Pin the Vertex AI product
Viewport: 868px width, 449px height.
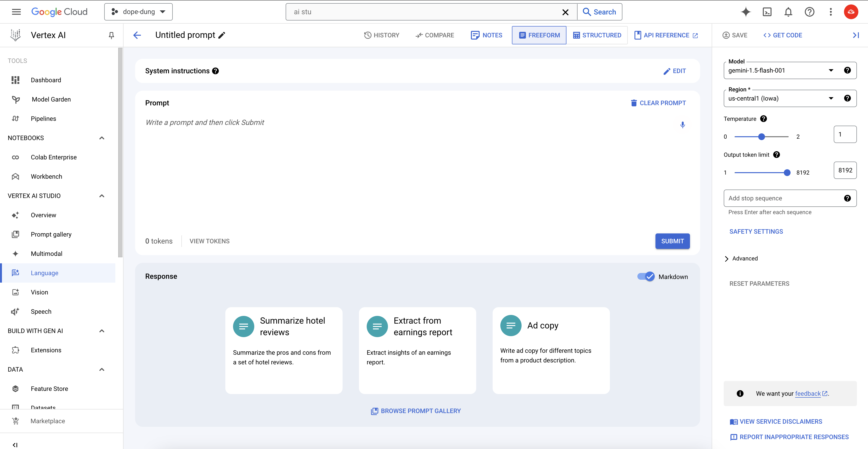pyautogui.click(x=111, y=35)
